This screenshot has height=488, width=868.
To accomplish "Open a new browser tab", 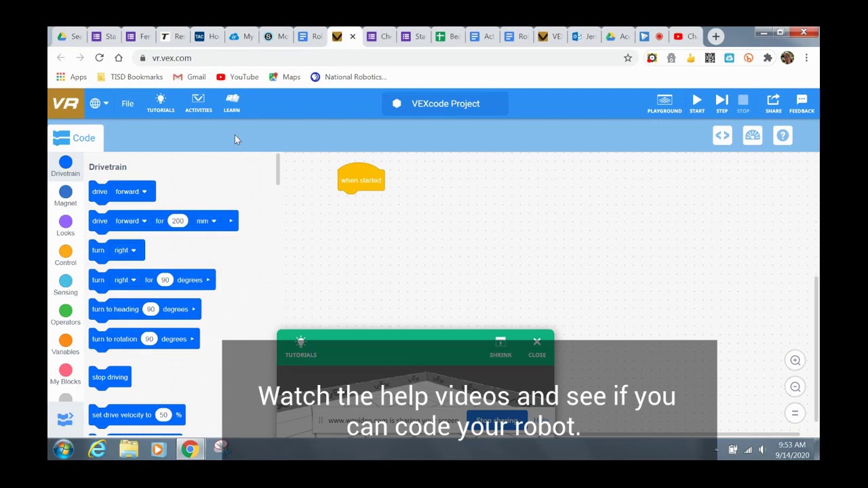I will coord(715,37).
